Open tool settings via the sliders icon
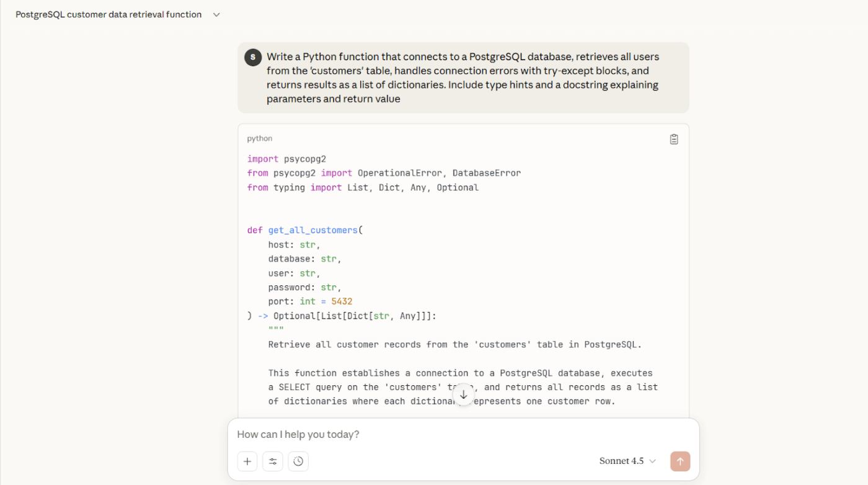 (x=273, y=461)
